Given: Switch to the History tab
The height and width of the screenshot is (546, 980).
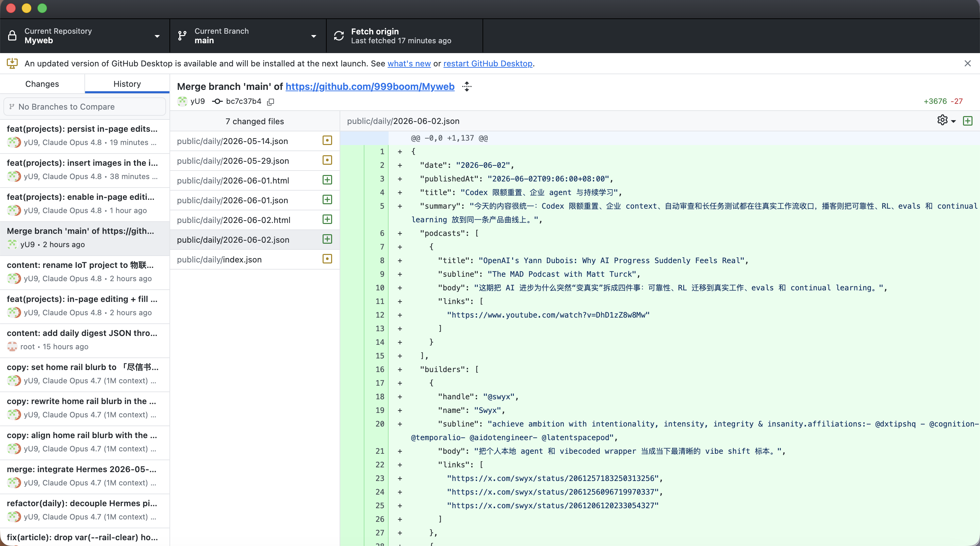Looking at the screenshot, I should (127, 84).
